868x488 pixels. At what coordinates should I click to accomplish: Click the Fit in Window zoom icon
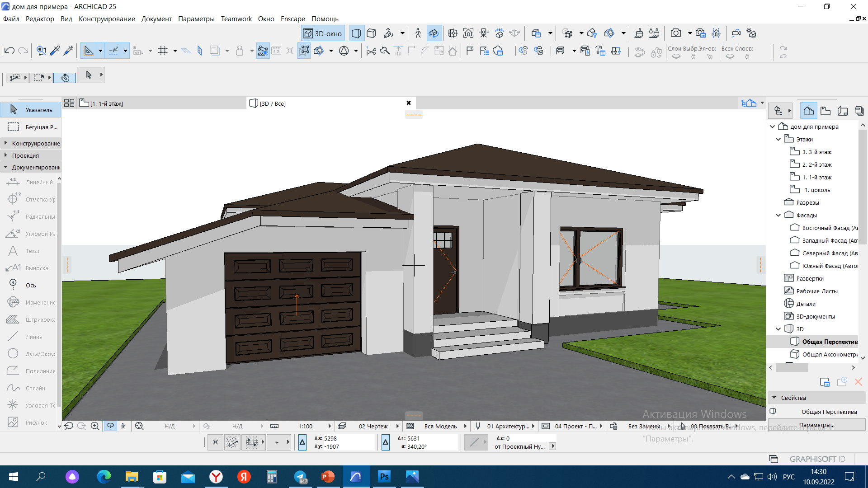tap(139, 426)
